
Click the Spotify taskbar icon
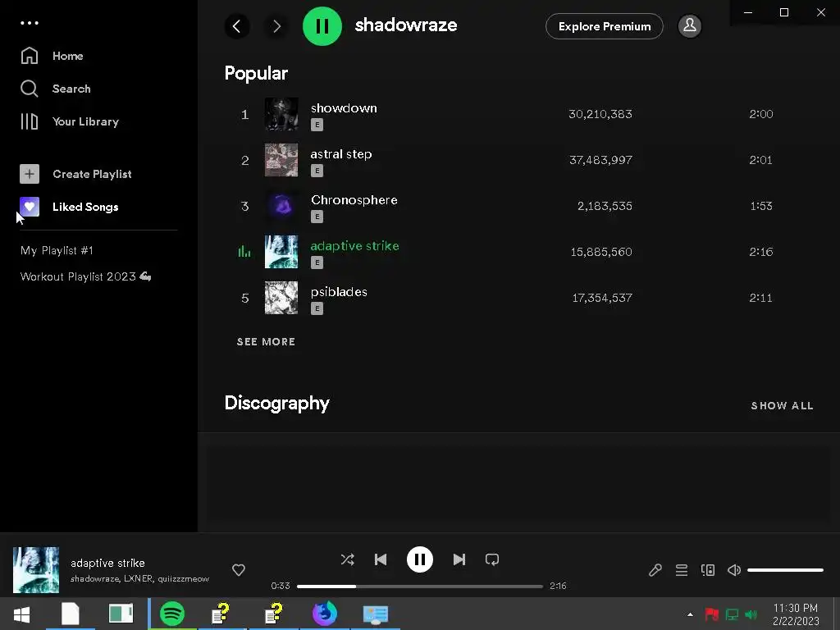(172, 614)
